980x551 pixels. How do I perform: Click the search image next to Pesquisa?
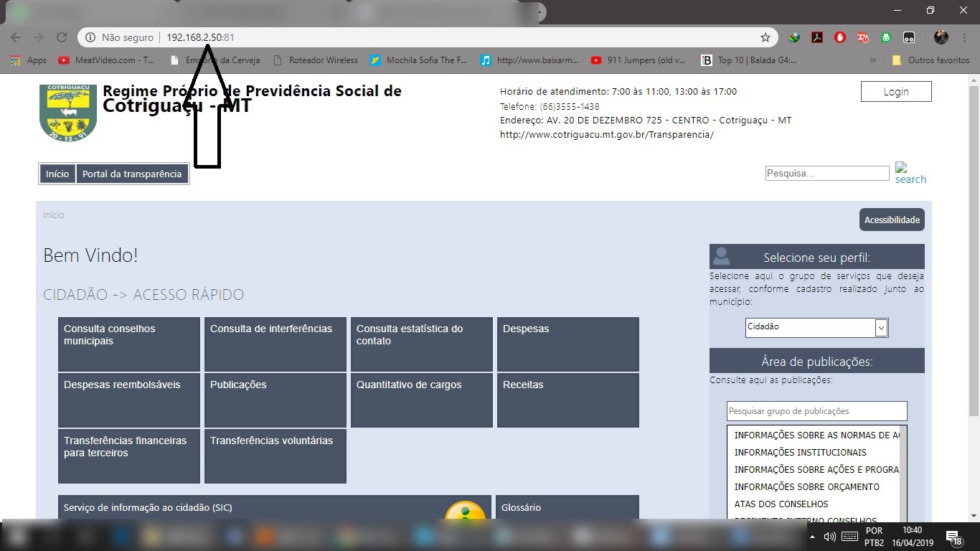click(910, 173)
